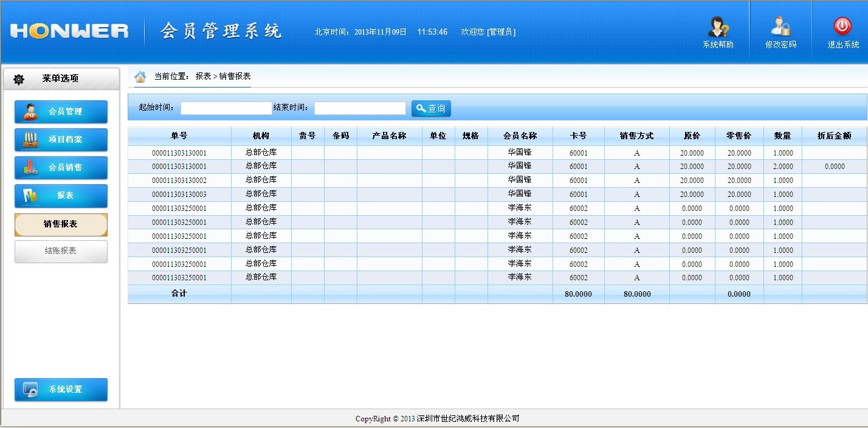Click the 折后金额 column header
The height and width of the screenshot is (428, 868).
(x=834, y=136)
